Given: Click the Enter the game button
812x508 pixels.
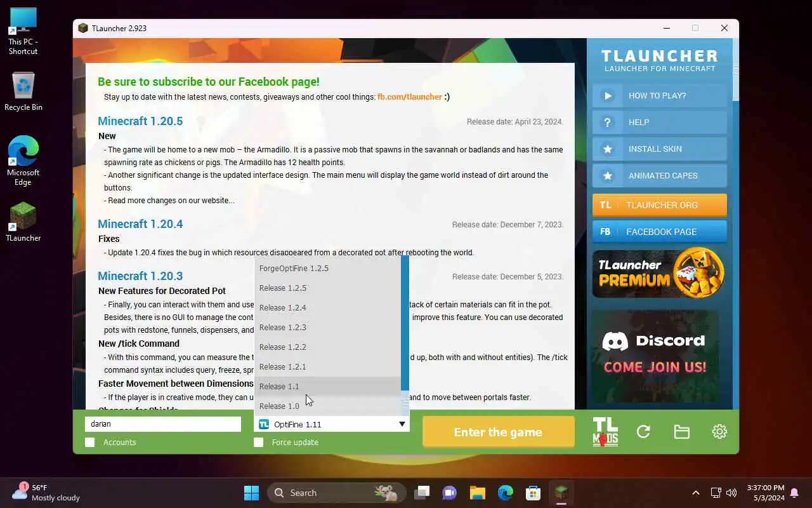Looking at the screenshot, I should tap(498, 432).
